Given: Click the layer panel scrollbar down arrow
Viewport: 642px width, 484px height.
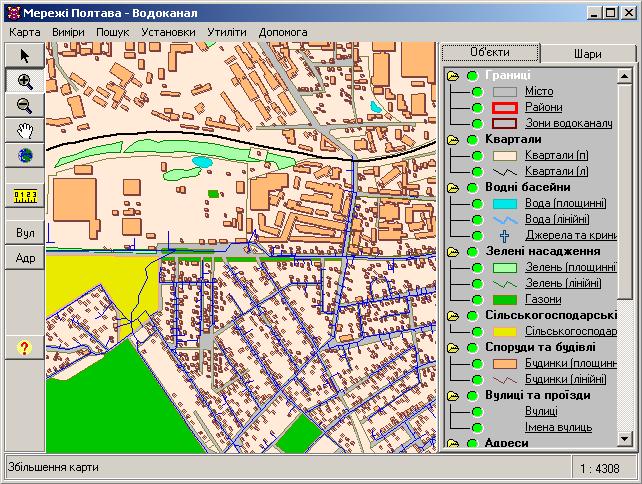Looking at the screenshot, I should (x=625, y=439).
